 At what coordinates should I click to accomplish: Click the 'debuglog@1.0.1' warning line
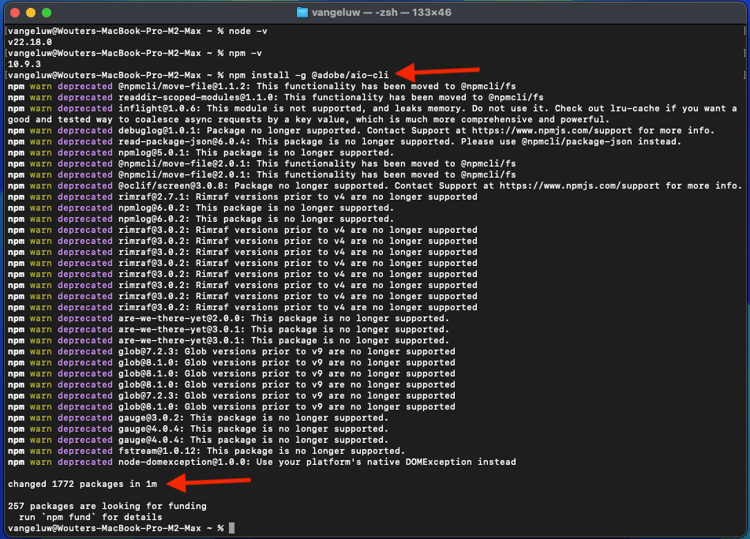pos(361,130)
